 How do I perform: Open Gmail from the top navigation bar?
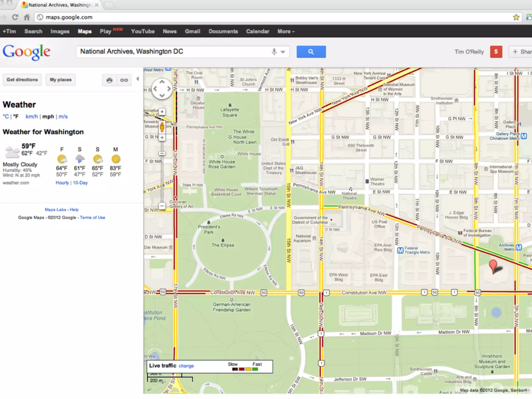[x=192, y=31]
